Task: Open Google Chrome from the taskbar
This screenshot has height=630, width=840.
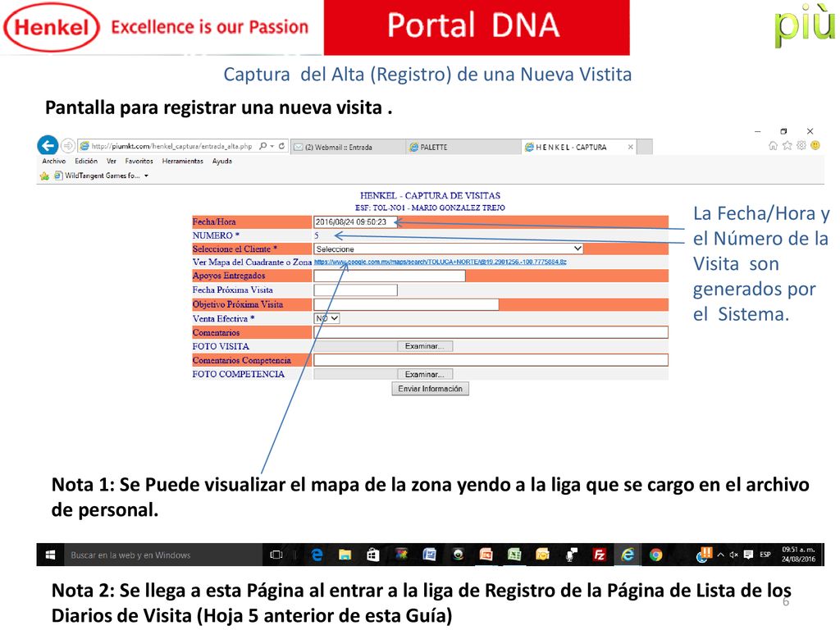Action: [x=655, y=555]
